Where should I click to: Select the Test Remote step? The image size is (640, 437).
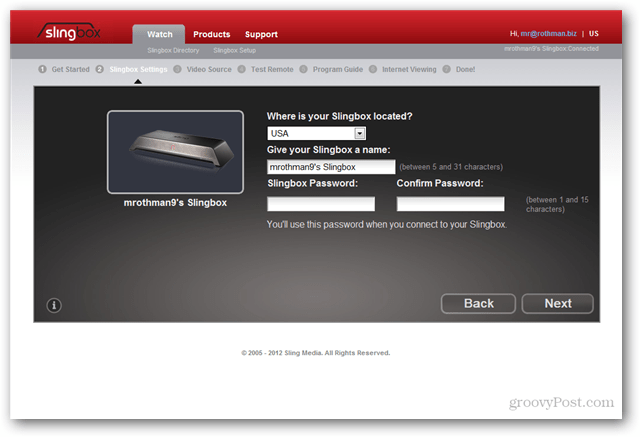point(272,69)
